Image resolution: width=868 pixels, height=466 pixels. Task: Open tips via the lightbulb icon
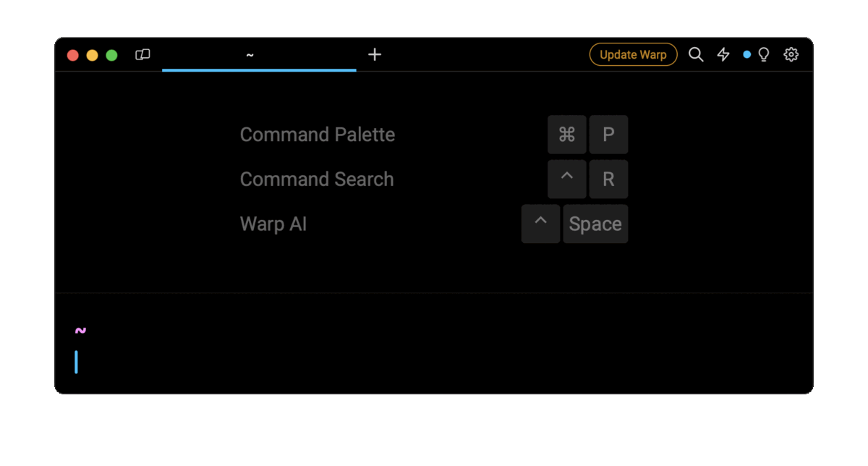[765, 54]
